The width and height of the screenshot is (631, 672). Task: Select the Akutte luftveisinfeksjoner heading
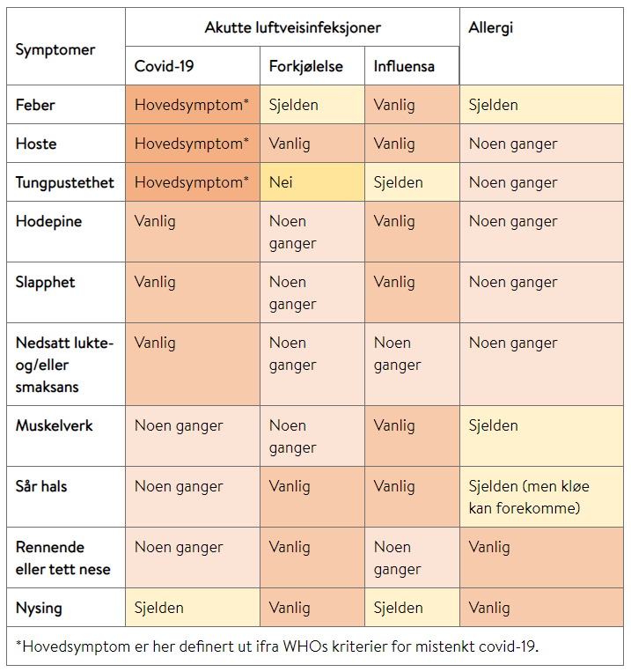coord(292,27)
